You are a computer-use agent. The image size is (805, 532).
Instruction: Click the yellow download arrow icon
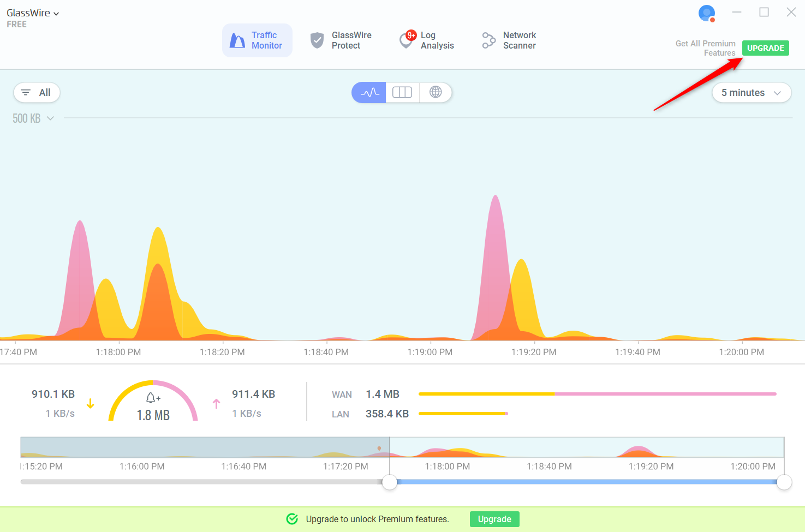pos(91,403)
